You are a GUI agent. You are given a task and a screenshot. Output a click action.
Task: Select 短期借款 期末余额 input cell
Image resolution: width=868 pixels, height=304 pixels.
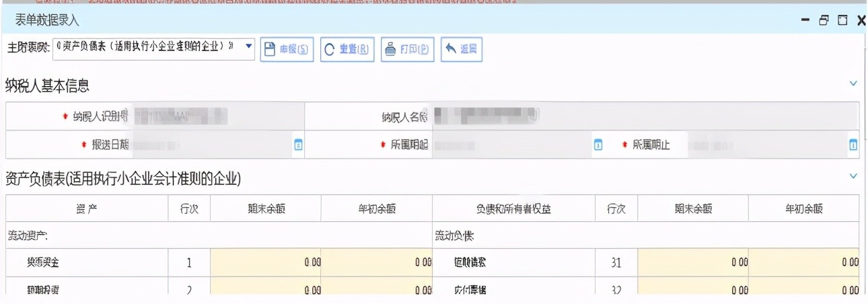coord(692,262)
